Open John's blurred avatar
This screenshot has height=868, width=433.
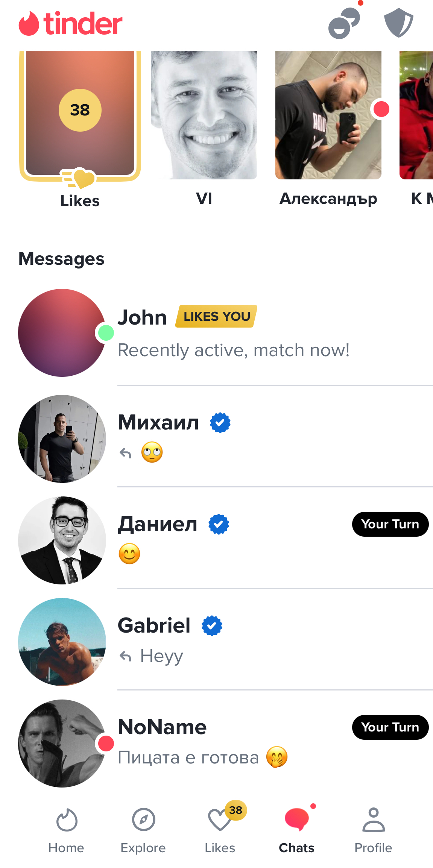pyautogui.click(x=62, y=333)
